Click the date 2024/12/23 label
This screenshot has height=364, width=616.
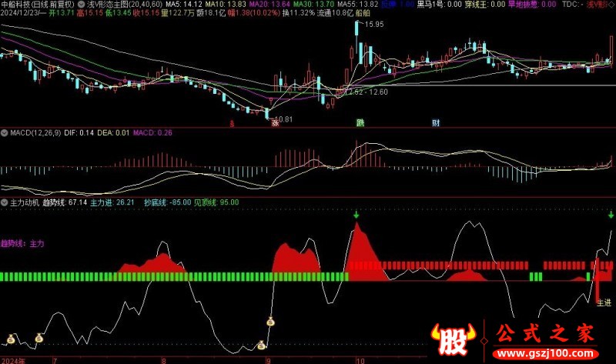coord(23,13)
